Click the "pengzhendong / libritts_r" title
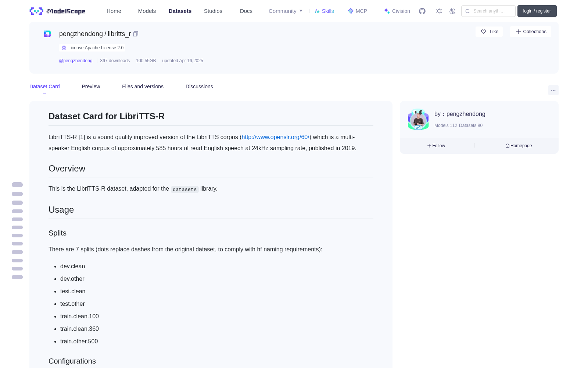The image size is (588, 368). 95,34
